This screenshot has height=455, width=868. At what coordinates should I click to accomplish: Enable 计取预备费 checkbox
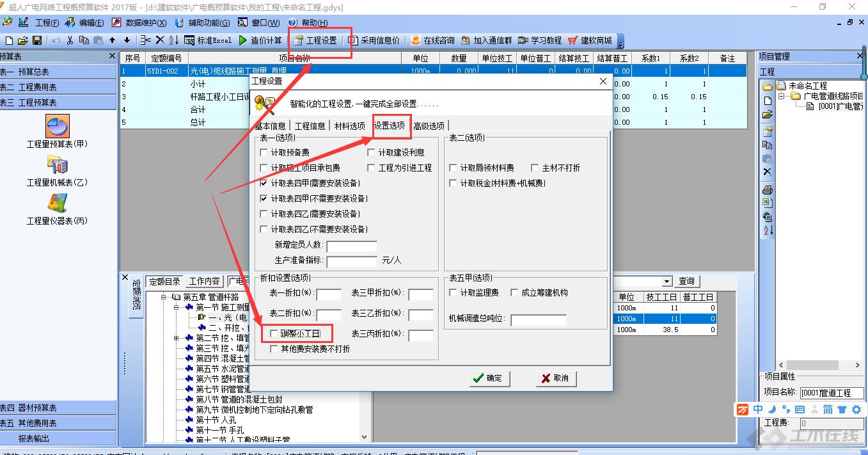264,152
